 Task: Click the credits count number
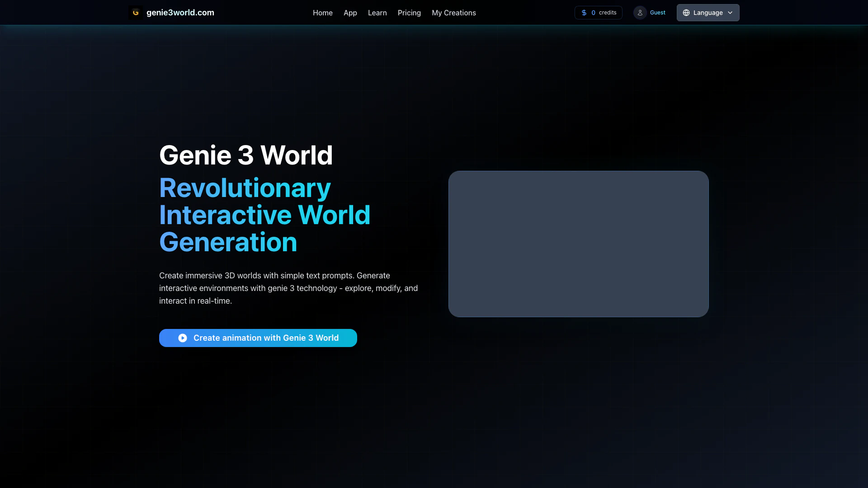pos(593,13)
